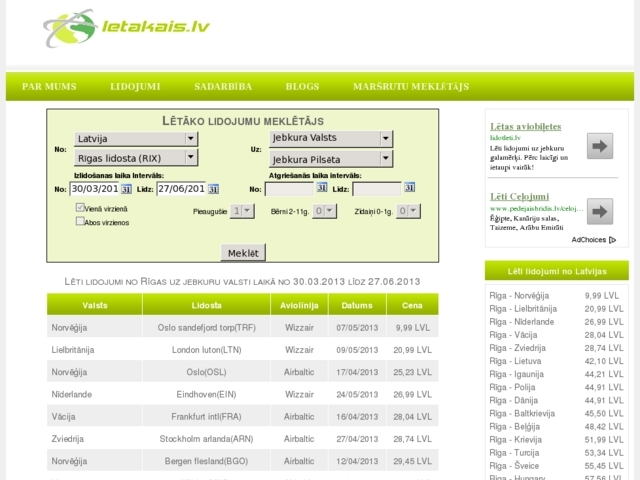
Task: Click the Meklēt search button
Action: 243,253
